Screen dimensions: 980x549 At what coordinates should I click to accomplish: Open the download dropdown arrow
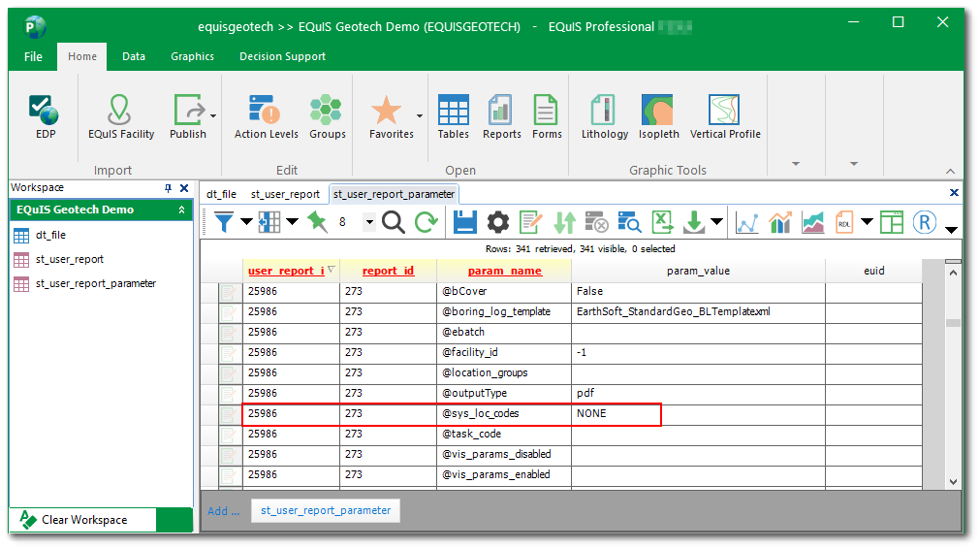717,221
